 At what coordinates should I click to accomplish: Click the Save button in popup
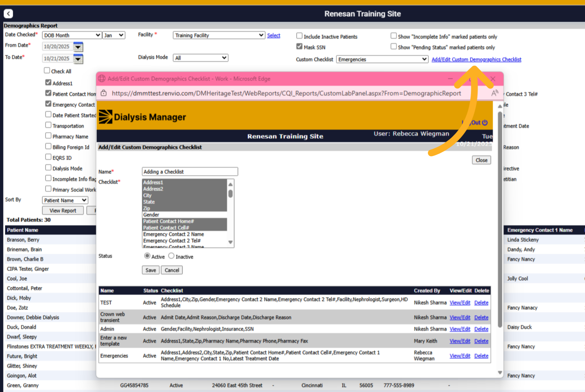coord(151,270)
